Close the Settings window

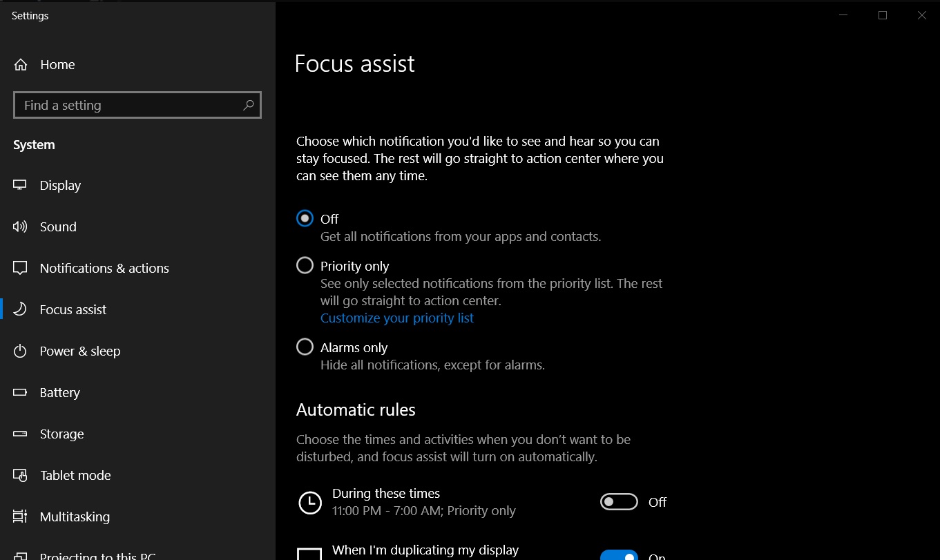tap(922, 15)
